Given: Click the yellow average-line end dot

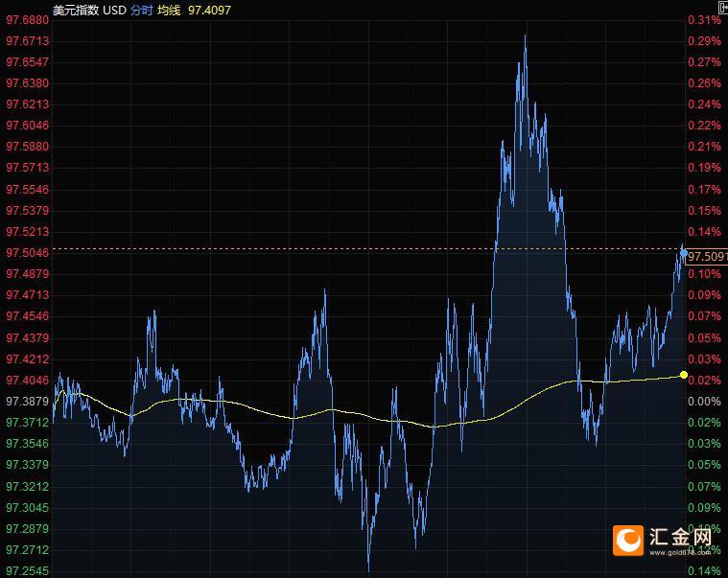Looking at the screenshot, I should pyautogui.click(x=684, y=375).
